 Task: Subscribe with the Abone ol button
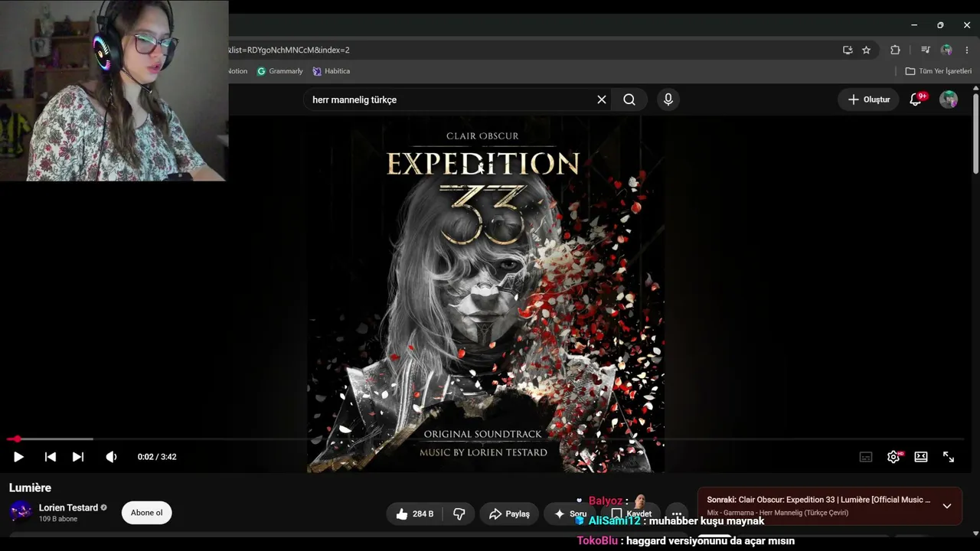coord(146,513)
